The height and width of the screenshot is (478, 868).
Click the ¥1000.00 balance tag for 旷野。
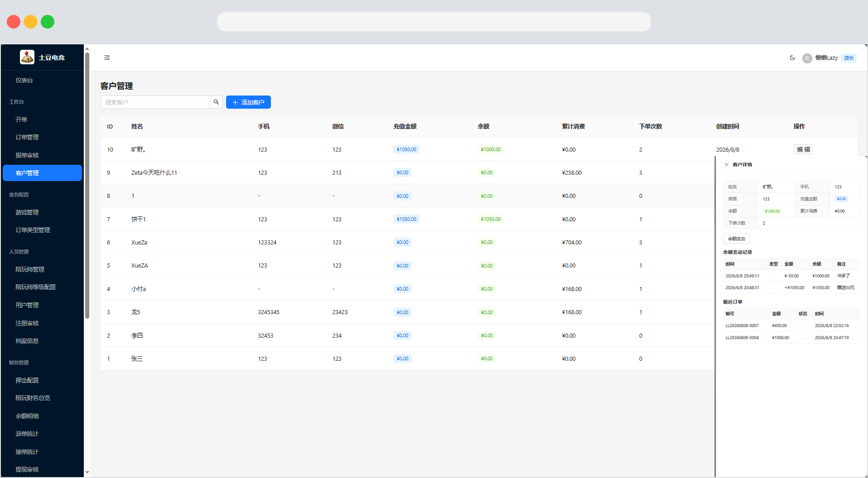[x=491, y=149]
